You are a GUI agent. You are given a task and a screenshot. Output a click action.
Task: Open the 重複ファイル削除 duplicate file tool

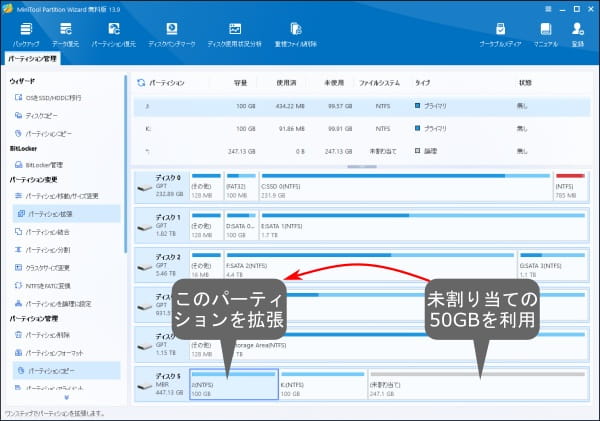296,34
